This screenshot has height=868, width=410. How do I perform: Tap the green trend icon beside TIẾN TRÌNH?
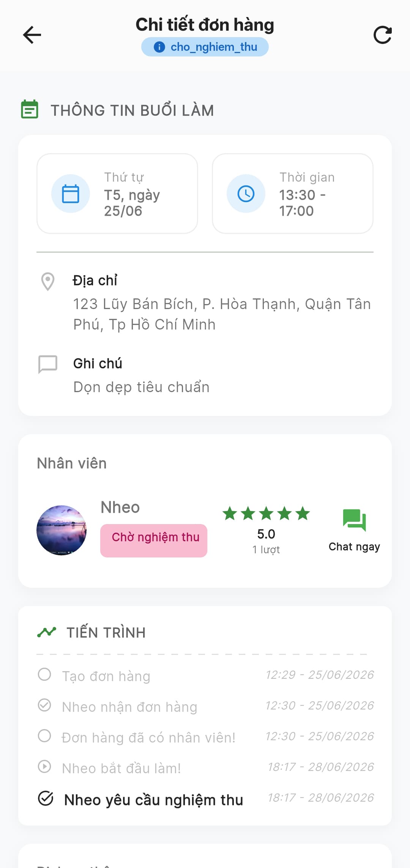click(47, 632)
